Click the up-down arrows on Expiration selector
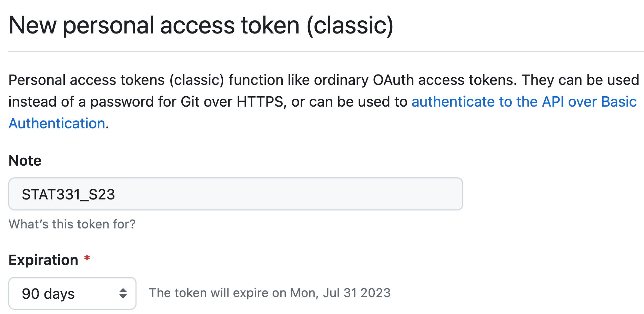644x314 pixels. pyautogui.click(x=123, y=293)
